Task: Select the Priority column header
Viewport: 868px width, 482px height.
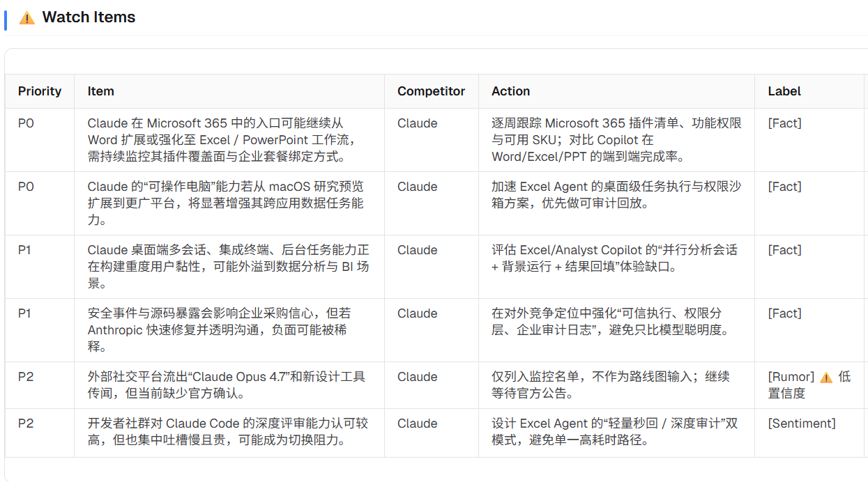Action: [x=40, y=91]
